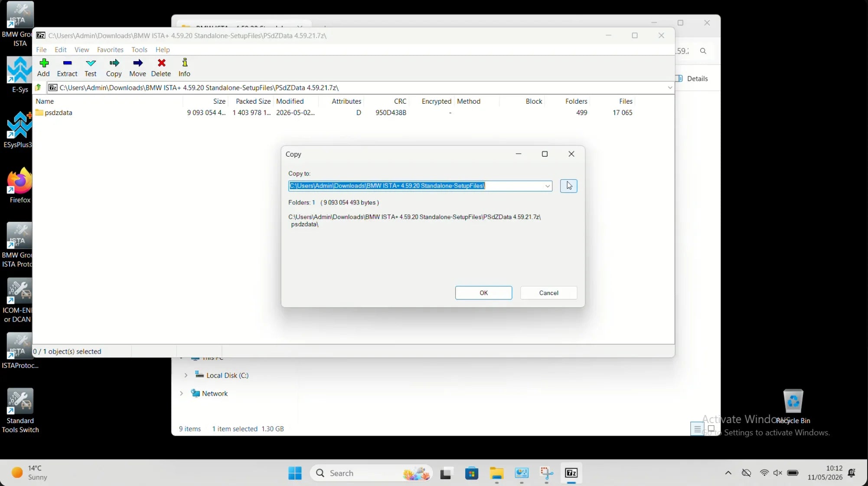868x486 pixels.
Task: Click the 7-Zip taskbar icon
Action: tap(571, 473)
